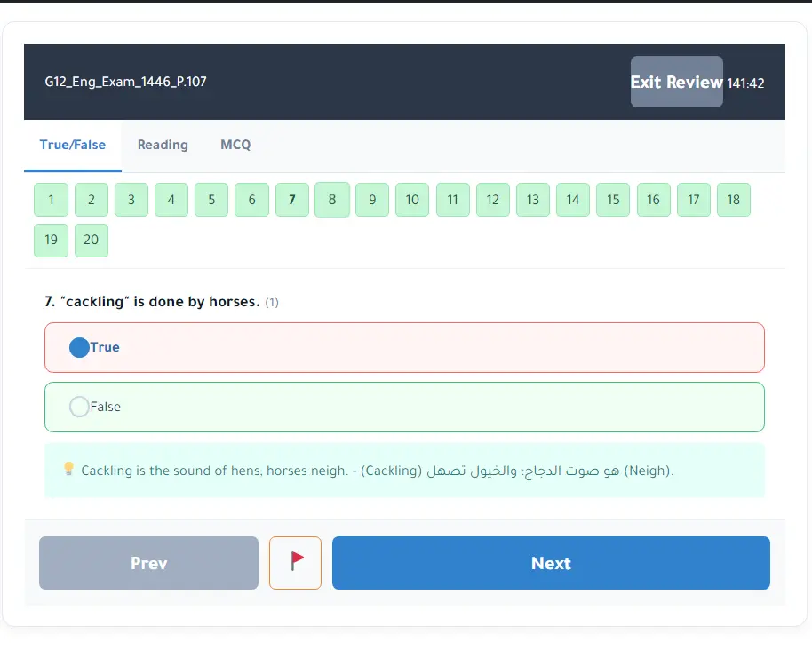Click the lightbulb hint icon in the explanation
The image size is (812, 665).
click(68, 470)
